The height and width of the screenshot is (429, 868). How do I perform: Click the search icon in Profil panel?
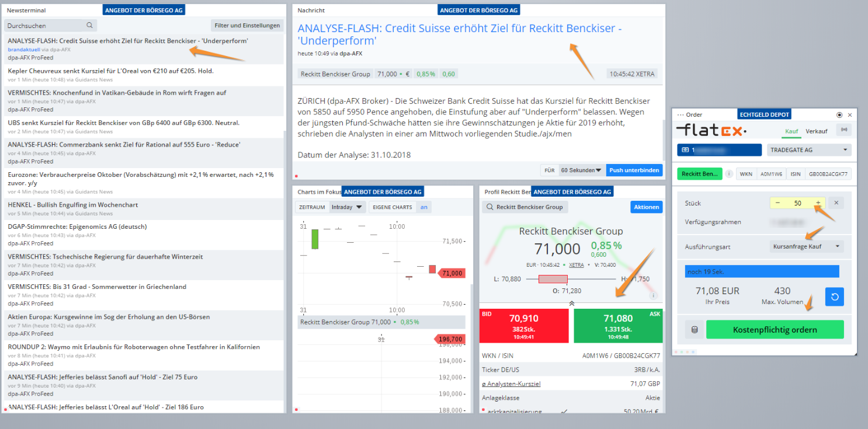tap(489, 207)
